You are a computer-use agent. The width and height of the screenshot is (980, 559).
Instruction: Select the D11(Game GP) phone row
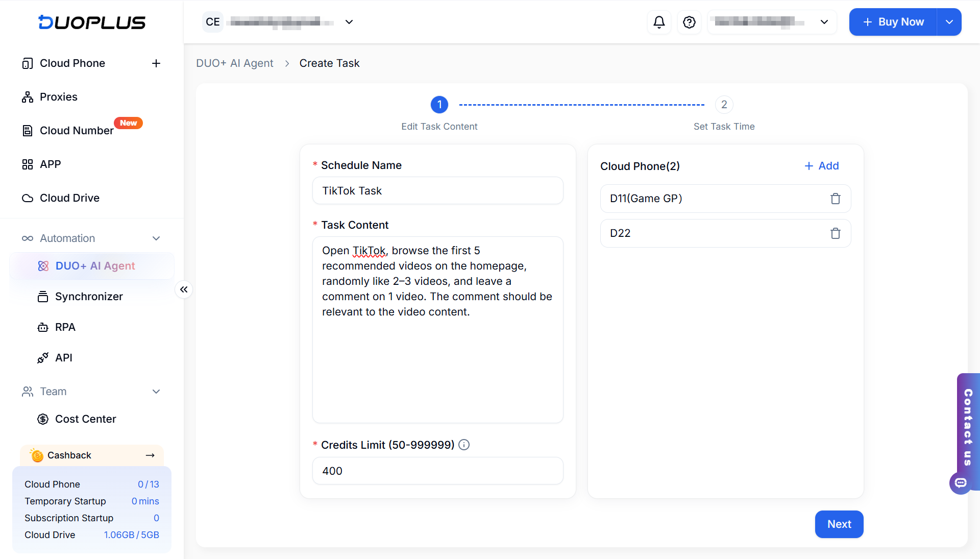[725, 199]
